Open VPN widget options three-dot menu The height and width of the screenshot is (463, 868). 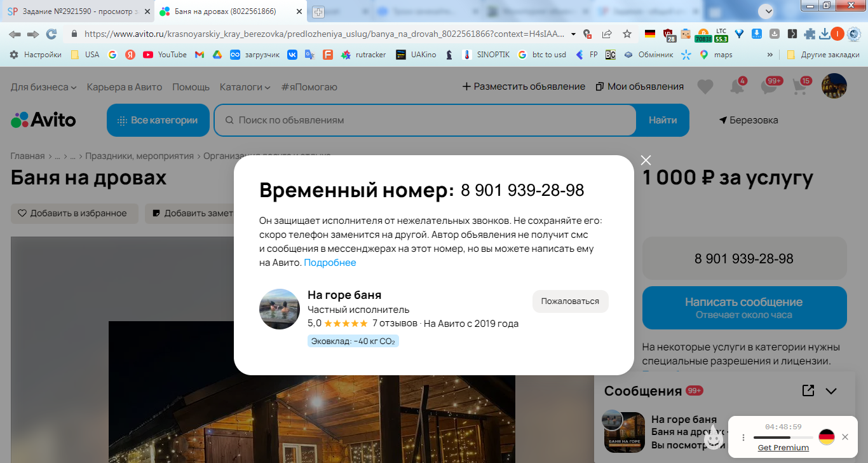[743, 437]
